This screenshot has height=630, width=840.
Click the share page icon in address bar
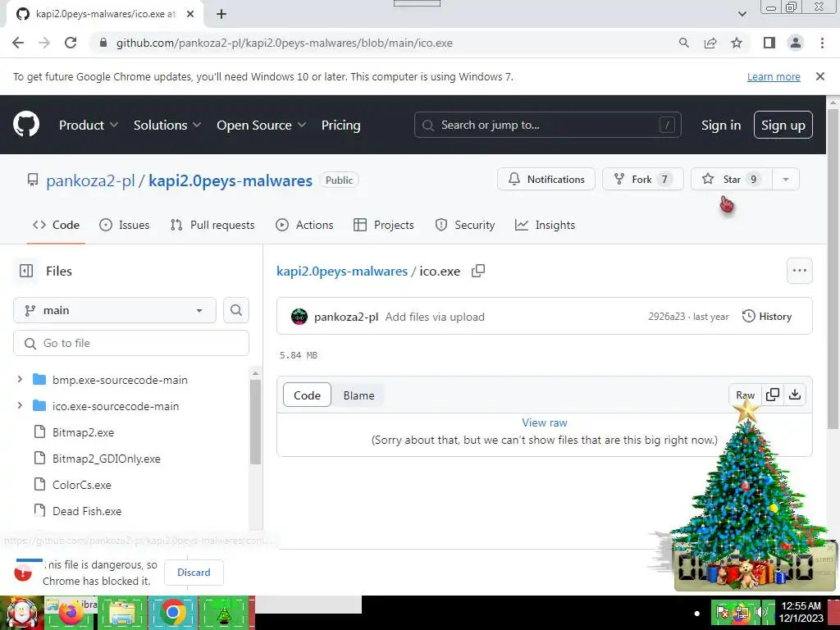(x=710, y=43)
